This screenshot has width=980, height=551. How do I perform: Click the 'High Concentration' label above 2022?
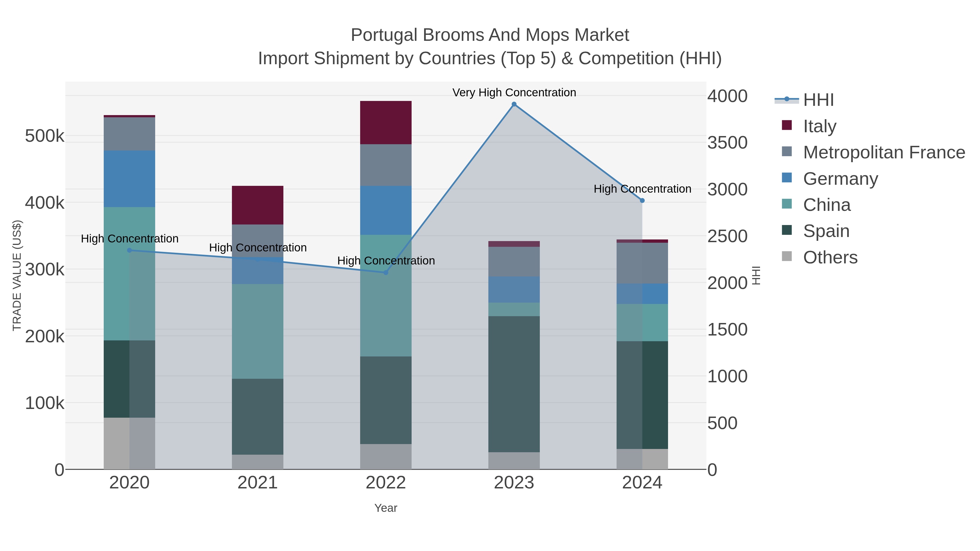386,260
